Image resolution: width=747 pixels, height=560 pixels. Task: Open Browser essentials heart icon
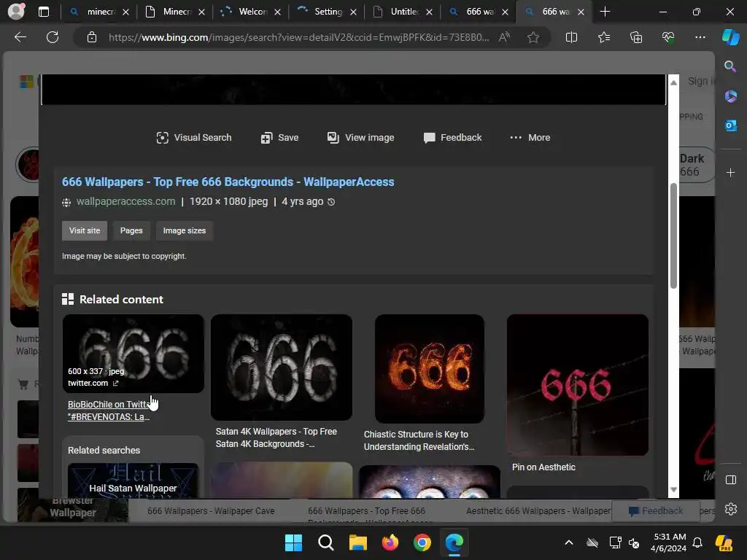668,37
